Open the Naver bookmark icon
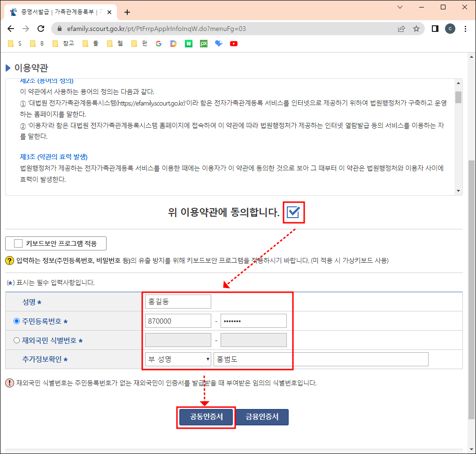This screenshot has height=454, width=476. (189, 43)
